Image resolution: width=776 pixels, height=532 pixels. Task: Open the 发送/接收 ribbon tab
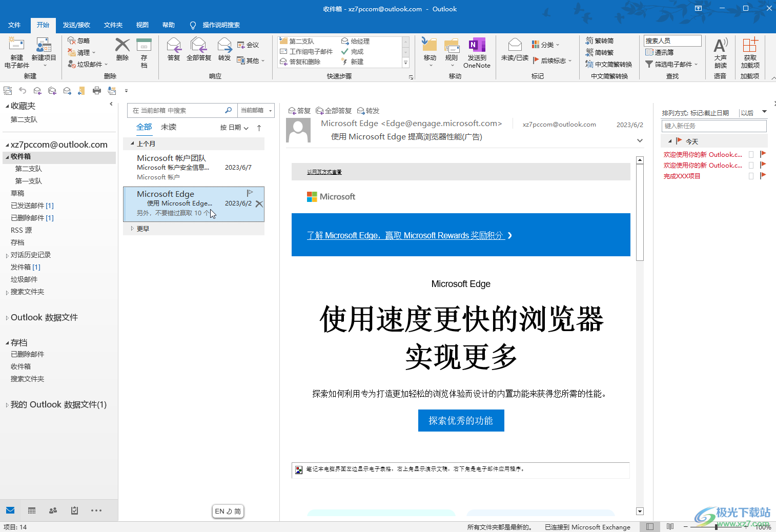coord(76,25)
